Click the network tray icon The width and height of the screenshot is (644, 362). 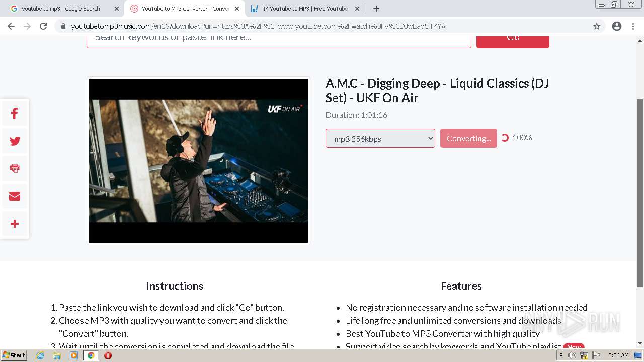[x=584, y=355]
